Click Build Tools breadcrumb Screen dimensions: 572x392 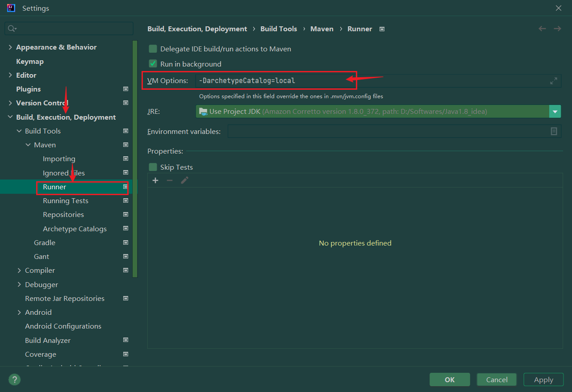(279, 29)
